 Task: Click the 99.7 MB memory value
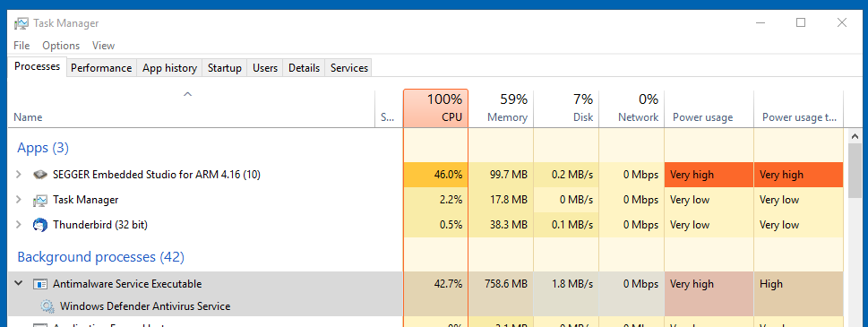(508, 175)
